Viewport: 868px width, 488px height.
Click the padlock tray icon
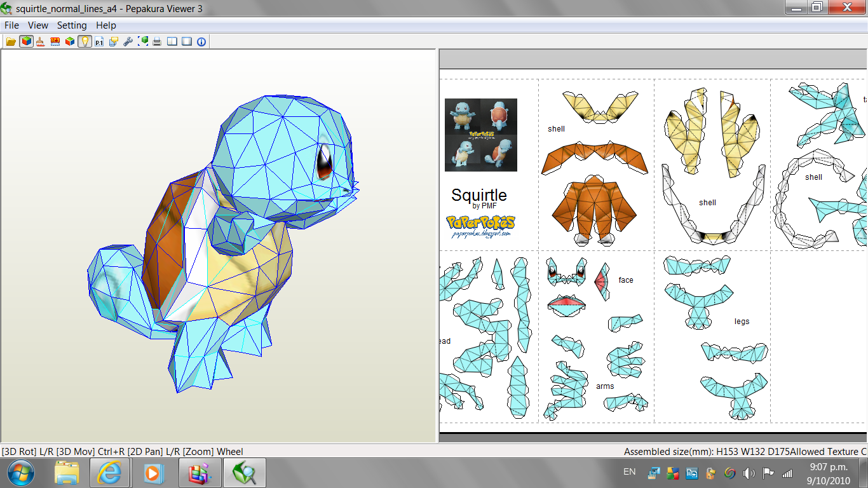710,473
